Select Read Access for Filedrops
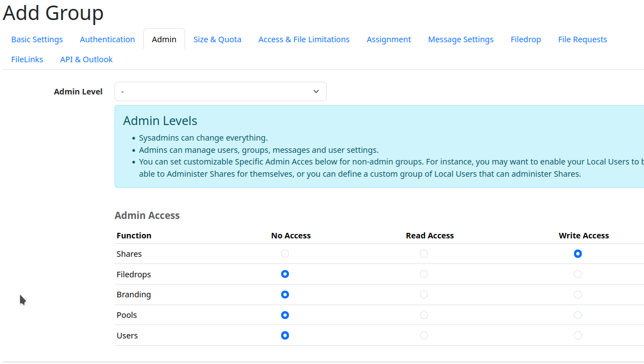Image resolution: width=644 pixels, height=364 pixels. [x=424, y=274]
